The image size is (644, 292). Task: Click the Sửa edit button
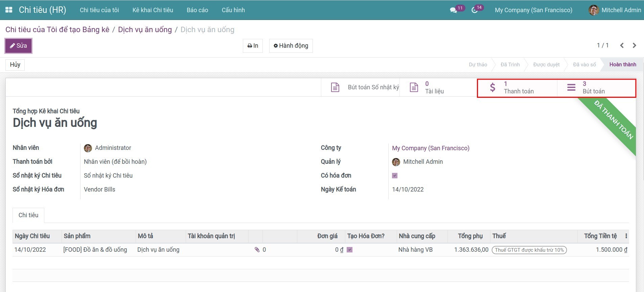[19, 46]
